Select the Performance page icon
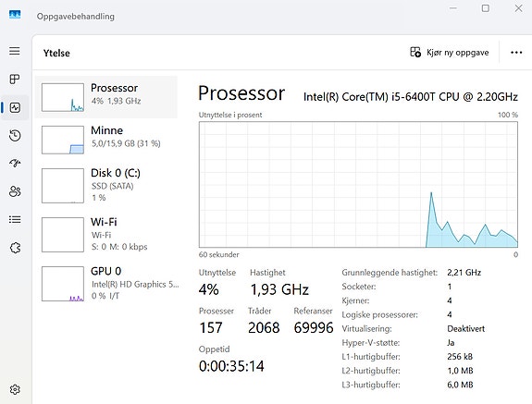Image resolution: width=532 pixels, height=404 pixels. point(16,108)
